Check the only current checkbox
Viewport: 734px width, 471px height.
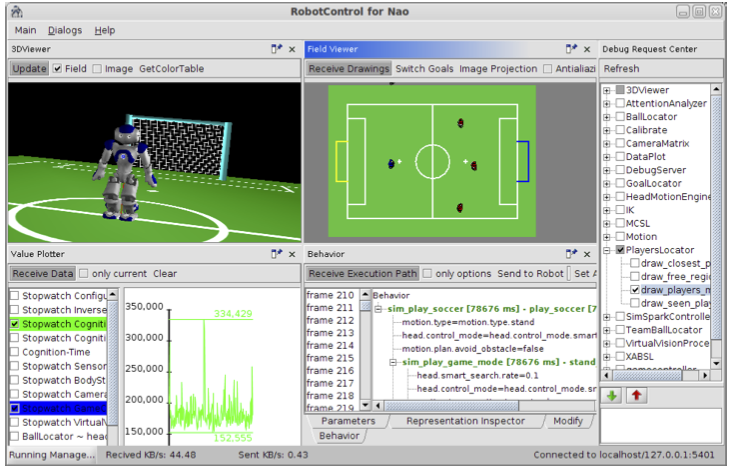pos(84,273)
